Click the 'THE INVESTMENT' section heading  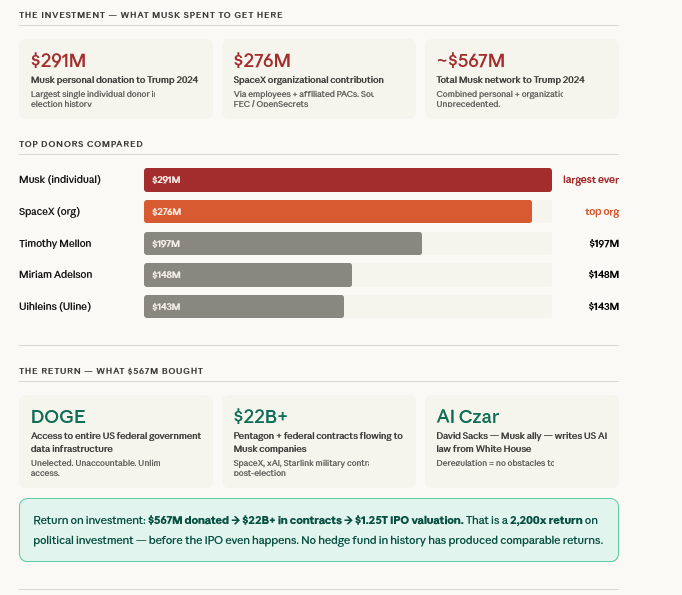coord(151,15)
